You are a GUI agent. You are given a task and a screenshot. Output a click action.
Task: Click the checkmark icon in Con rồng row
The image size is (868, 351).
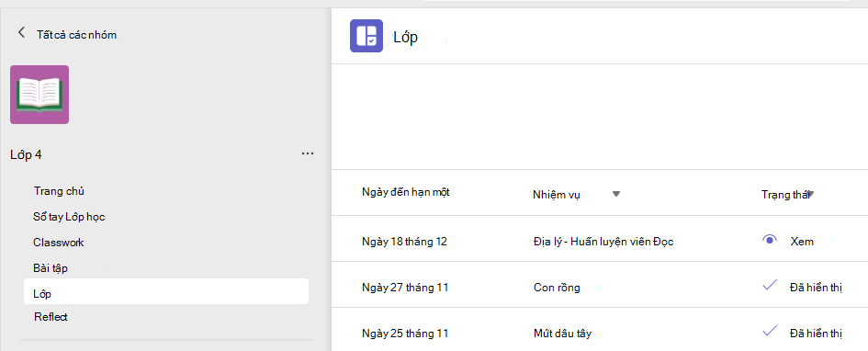[x=770, y=286]
